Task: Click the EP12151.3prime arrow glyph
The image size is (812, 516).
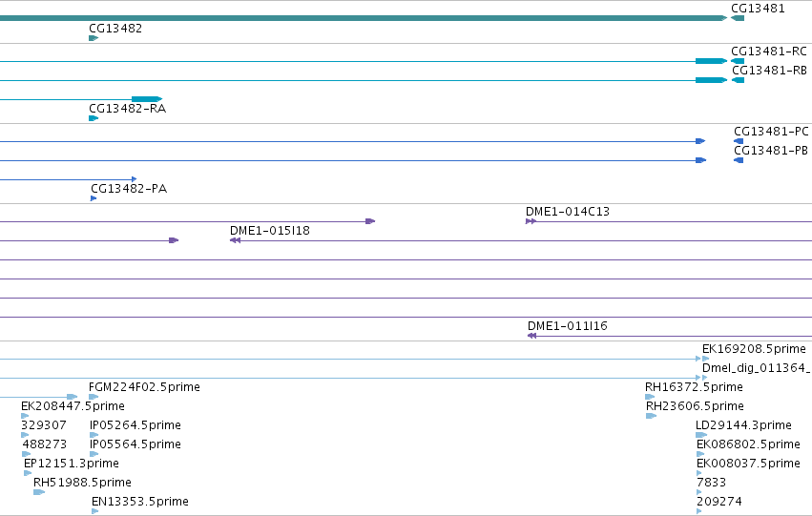Action: [x=28, y=474]
